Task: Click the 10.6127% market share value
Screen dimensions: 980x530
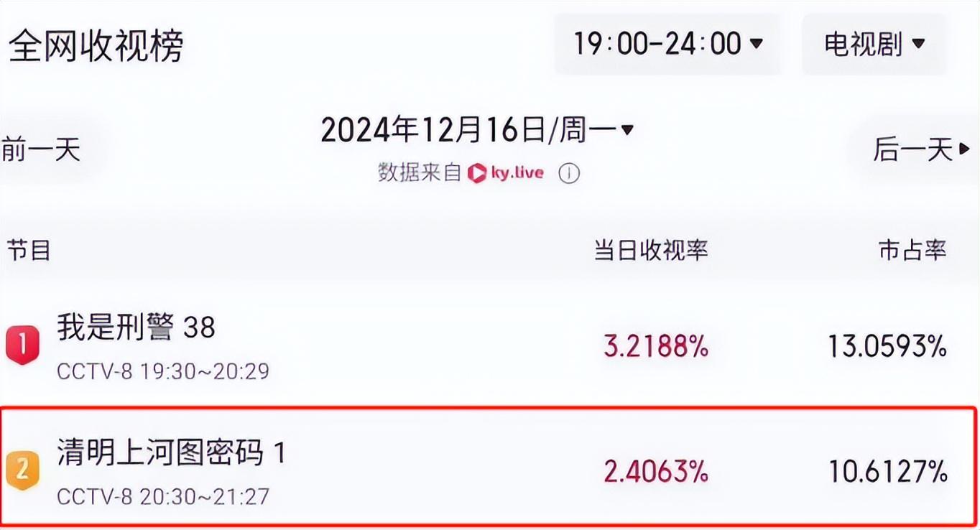Action: pyautogui.click(x=887, y=472)
